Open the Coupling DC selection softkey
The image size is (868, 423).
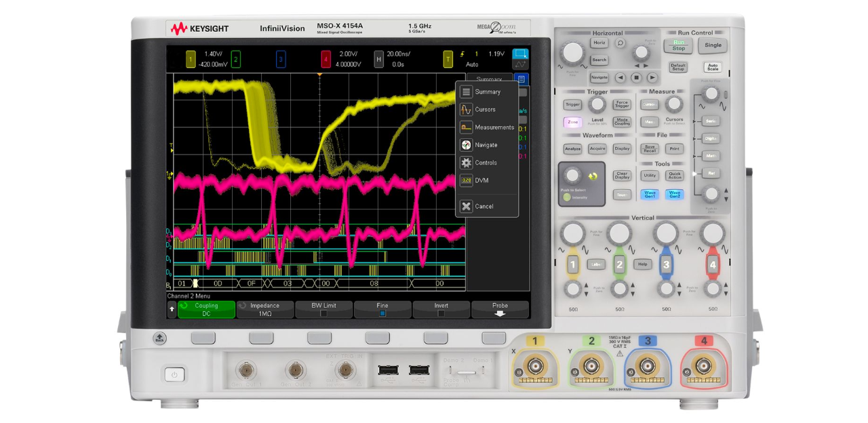[x=205, y=308]
